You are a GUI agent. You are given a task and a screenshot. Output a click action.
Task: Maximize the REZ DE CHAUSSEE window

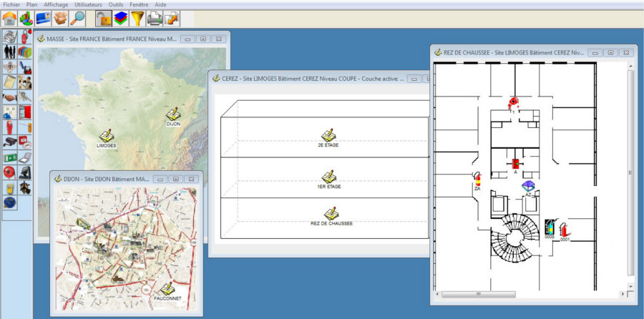pyautogui.click(x=610, y=52)
